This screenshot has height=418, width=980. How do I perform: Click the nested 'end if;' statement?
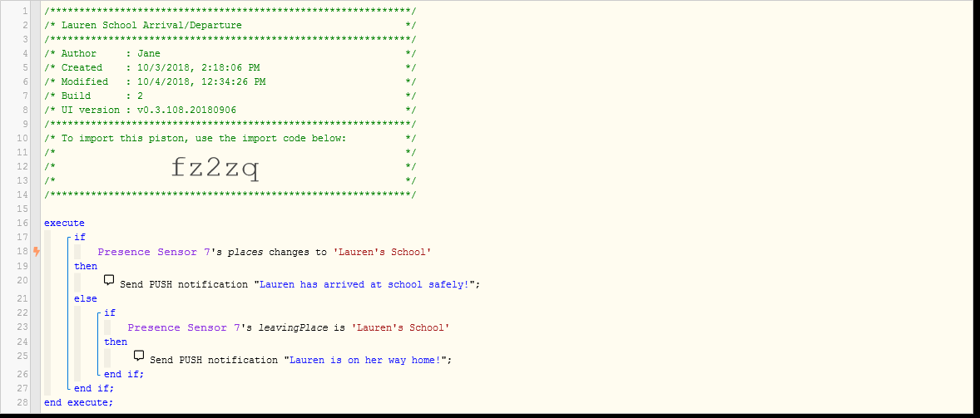pyautogui.click(x=124, y=374)
